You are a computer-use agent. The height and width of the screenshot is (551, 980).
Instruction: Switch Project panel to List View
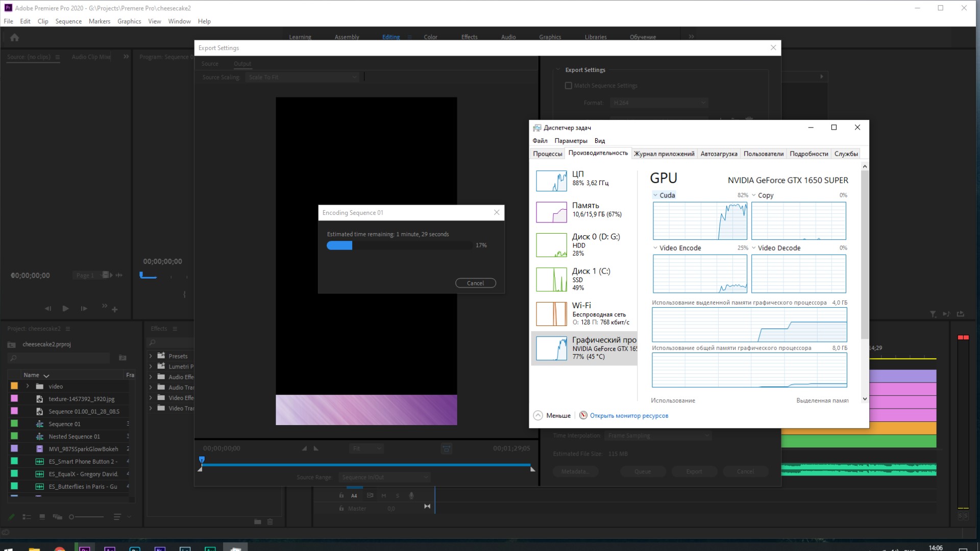click(27, 517)
